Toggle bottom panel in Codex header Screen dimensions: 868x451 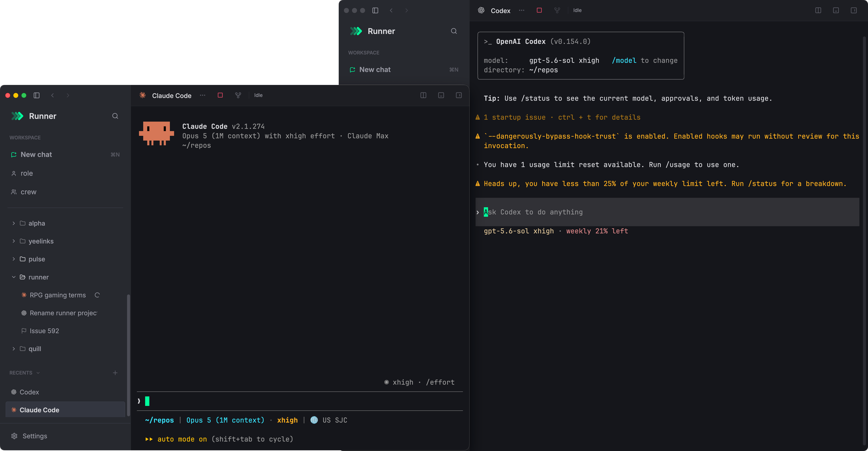click(x=836, y=10)
